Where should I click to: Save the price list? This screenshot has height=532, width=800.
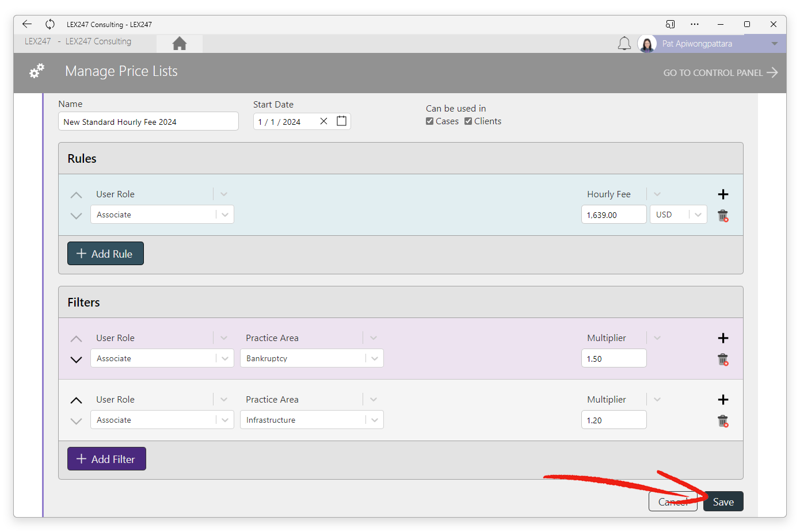[x=723, y=502]
